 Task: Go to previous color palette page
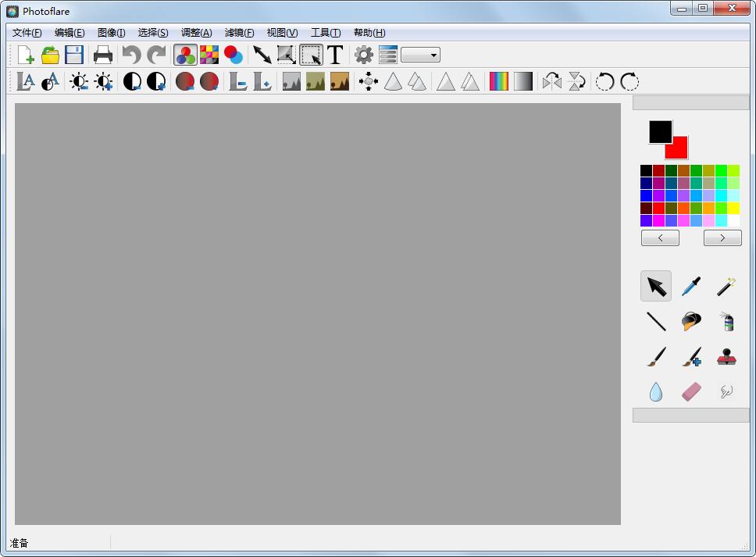pos(660,238)
